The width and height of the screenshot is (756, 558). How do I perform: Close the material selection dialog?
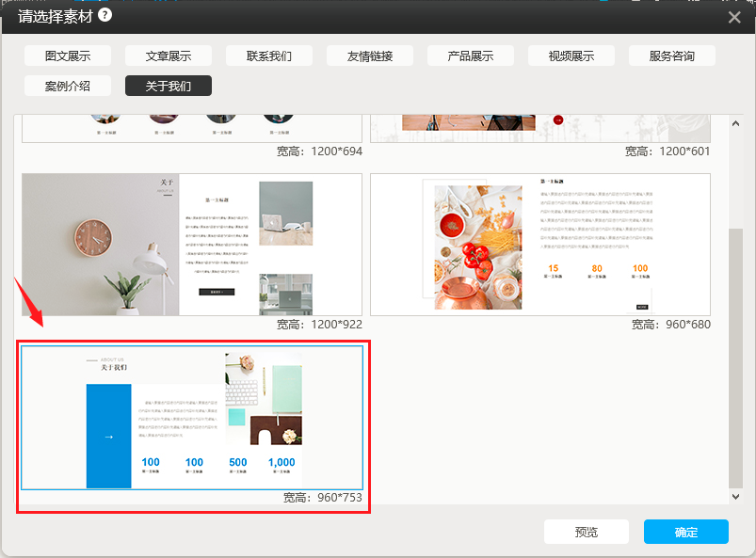[734, 17]
